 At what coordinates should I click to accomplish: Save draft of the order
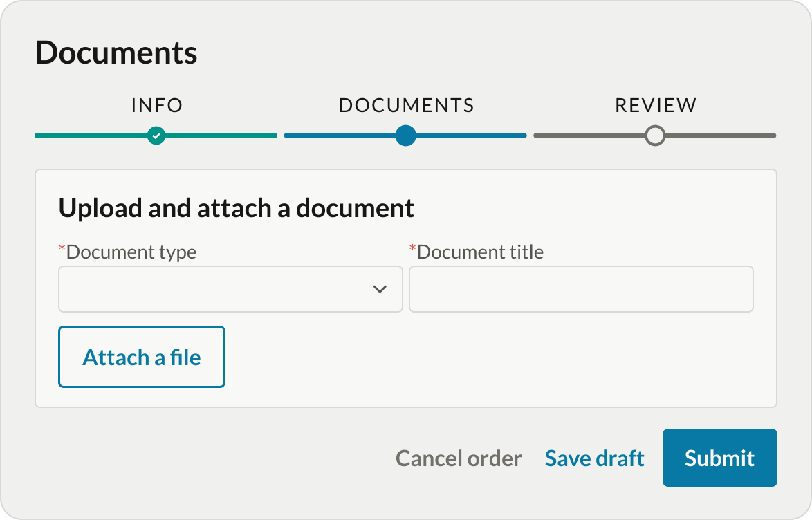click(595, 458)
